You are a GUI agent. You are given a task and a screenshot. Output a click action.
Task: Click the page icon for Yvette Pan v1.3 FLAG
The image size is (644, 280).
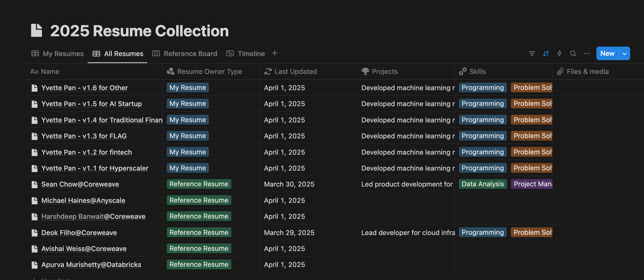(x=34, y=136)
